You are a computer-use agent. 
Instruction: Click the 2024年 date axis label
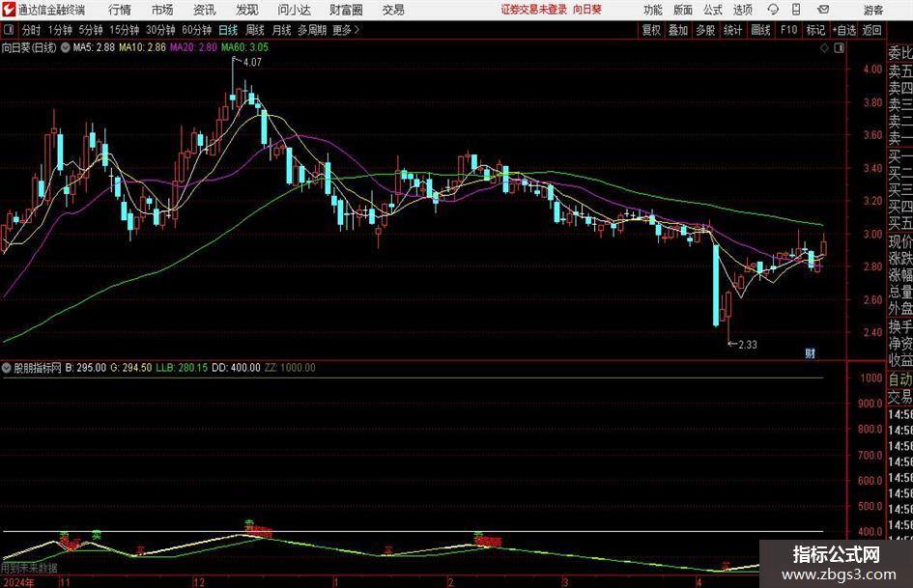coord(18,582)
